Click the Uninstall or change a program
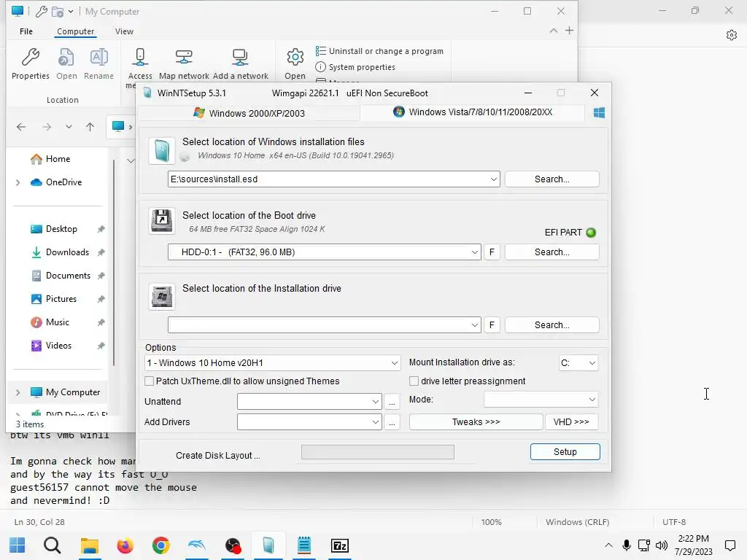 379,51
